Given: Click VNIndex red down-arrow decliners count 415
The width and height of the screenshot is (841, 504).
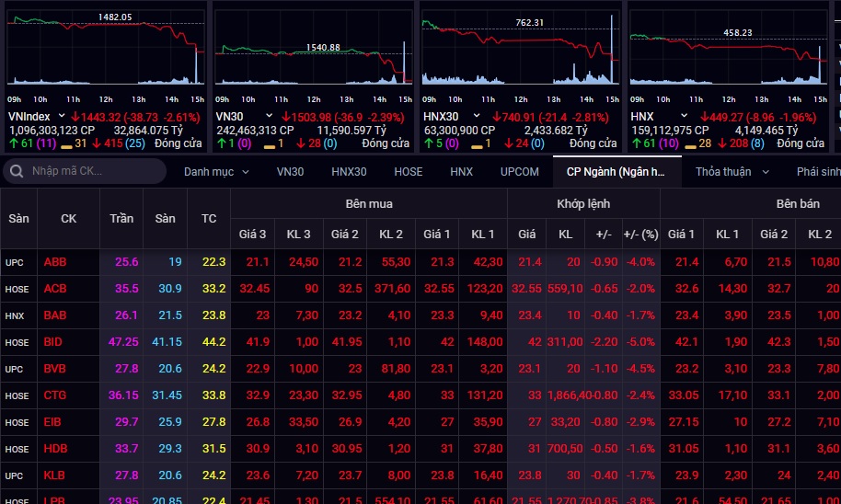Looking at the screenshot, I should [x=106, y=143].
